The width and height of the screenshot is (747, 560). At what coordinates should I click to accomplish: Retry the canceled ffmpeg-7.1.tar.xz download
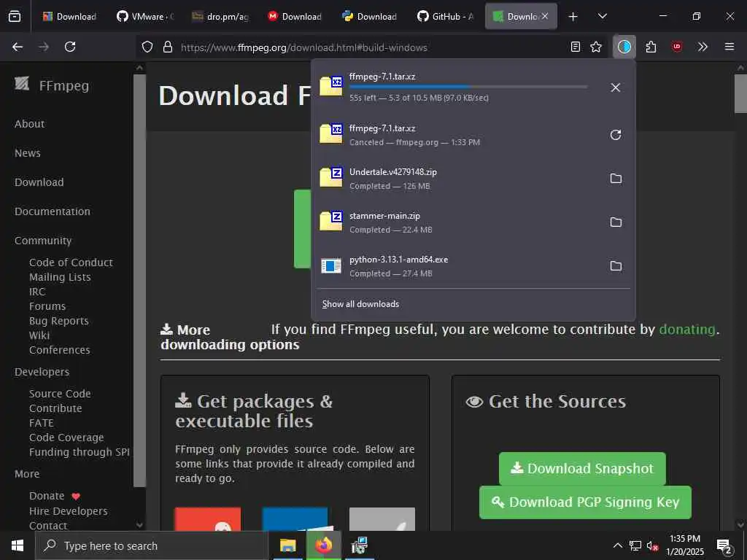point(615,135)
